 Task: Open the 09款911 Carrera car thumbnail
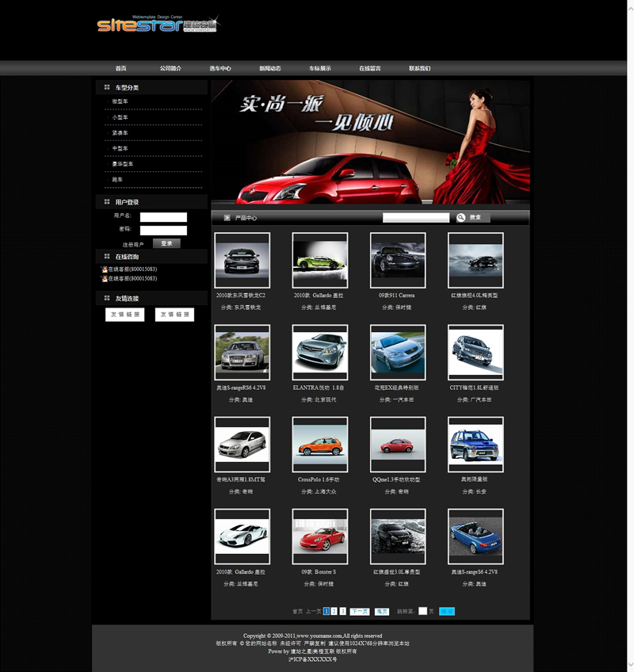pyautogui.click(x=397, y=260)
